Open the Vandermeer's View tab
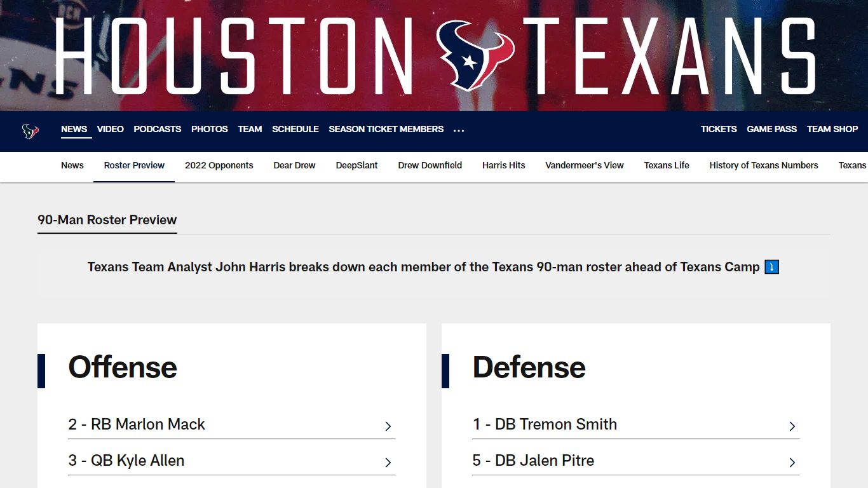The width and height of the screenshot is (868, 488). (585, 165)
